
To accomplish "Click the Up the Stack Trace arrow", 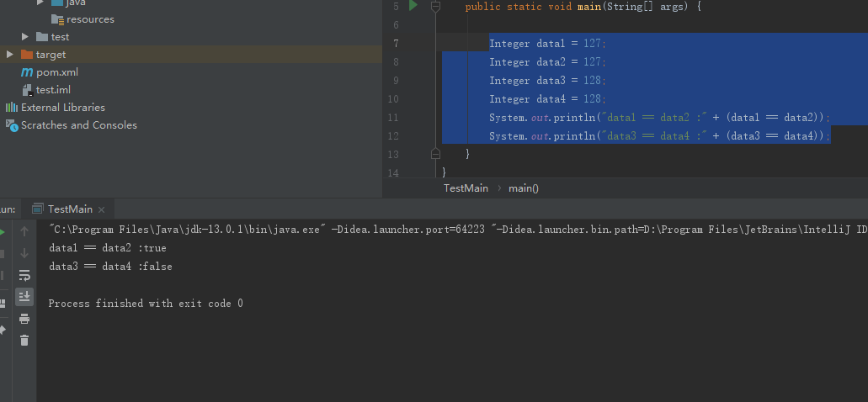I will (x=24, y=231).
